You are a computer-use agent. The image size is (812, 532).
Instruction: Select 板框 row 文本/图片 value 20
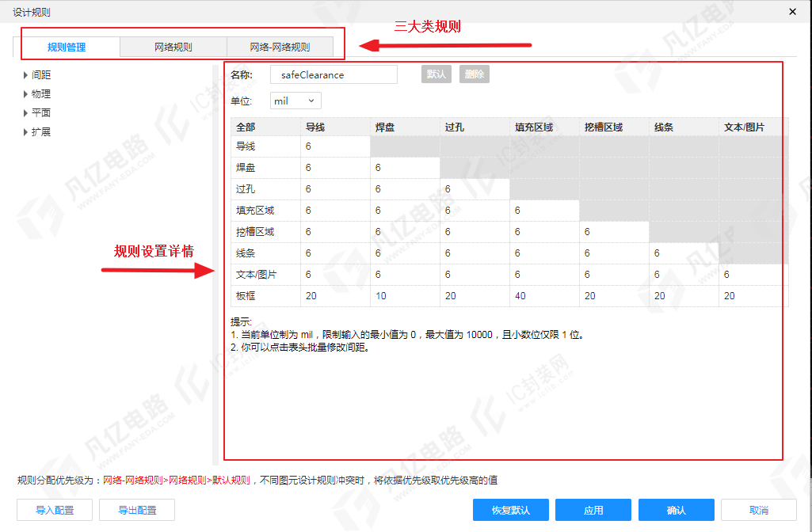(753, 296)
